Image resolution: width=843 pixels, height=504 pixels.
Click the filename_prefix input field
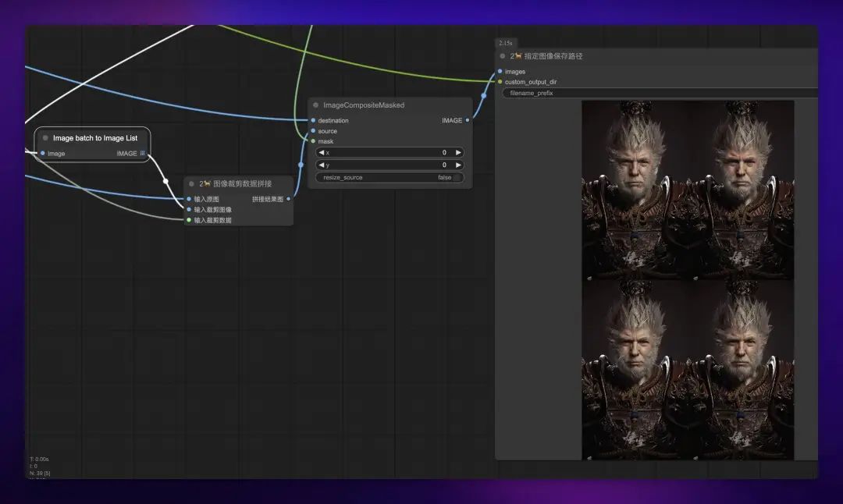point(660,93)
